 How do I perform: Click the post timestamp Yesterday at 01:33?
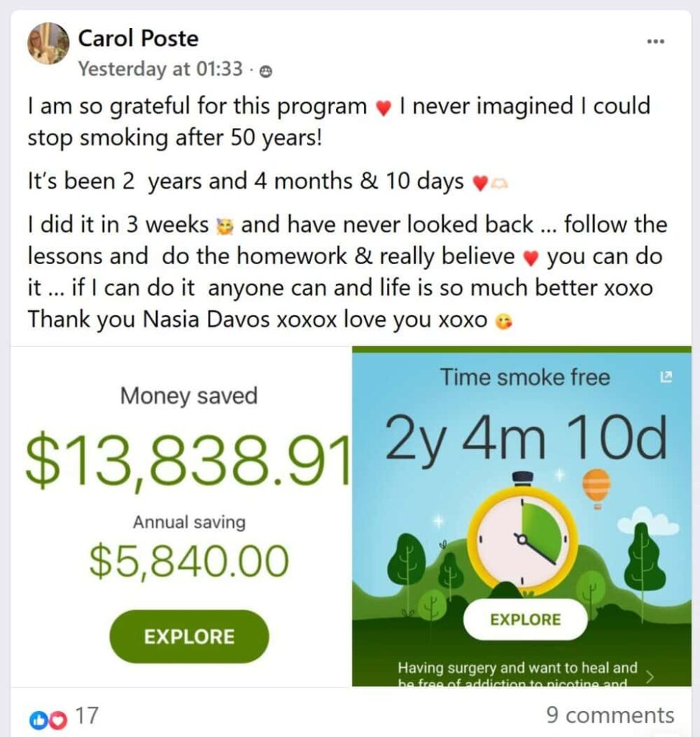tap(160, 69)
